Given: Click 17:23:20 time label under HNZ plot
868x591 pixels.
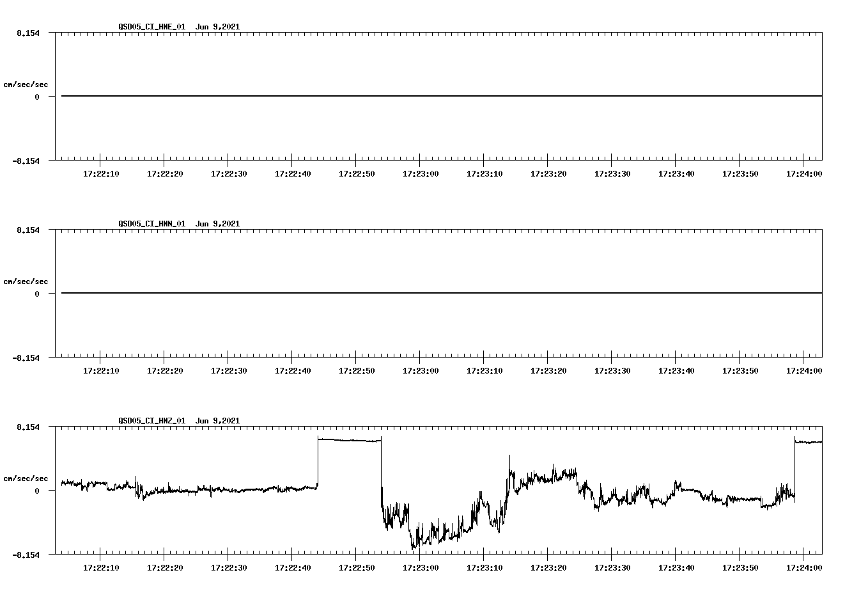Looking at the screenshot, I should point(548,567).
